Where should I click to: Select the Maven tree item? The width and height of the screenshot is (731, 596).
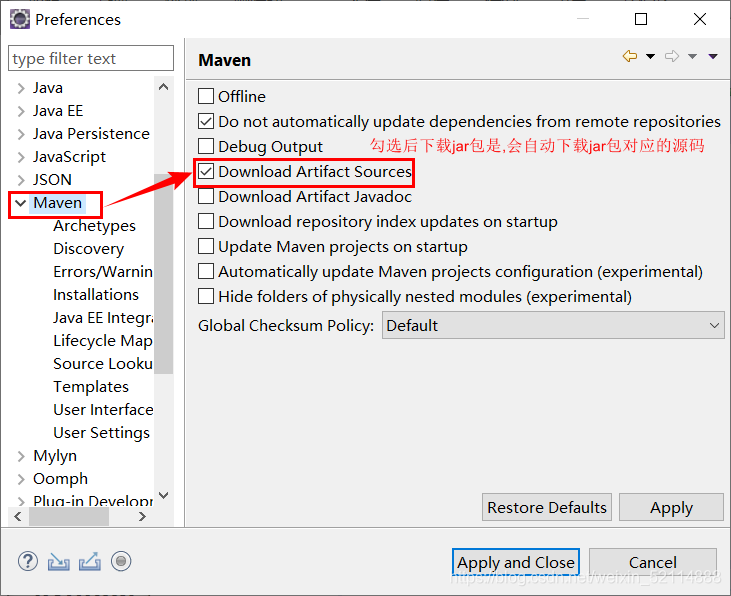[x=57, y=203]
